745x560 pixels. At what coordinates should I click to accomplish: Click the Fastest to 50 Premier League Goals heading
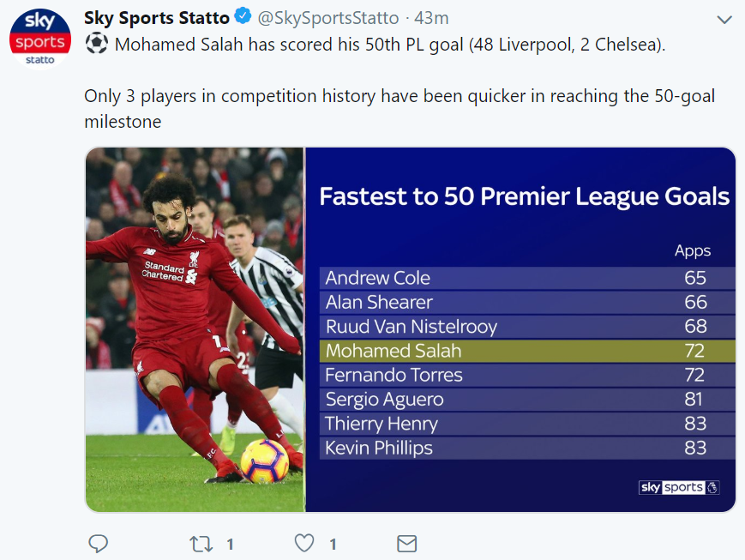click(524, 196)
